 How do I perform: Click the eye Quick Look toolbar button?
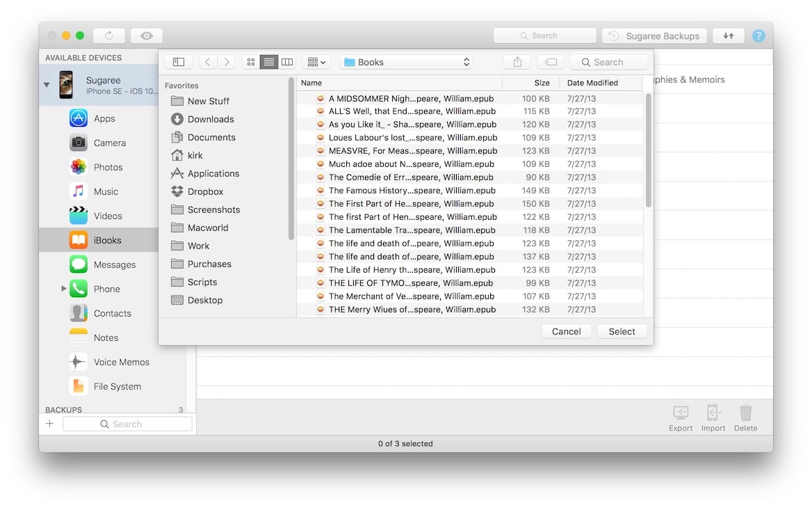[147, 35]
